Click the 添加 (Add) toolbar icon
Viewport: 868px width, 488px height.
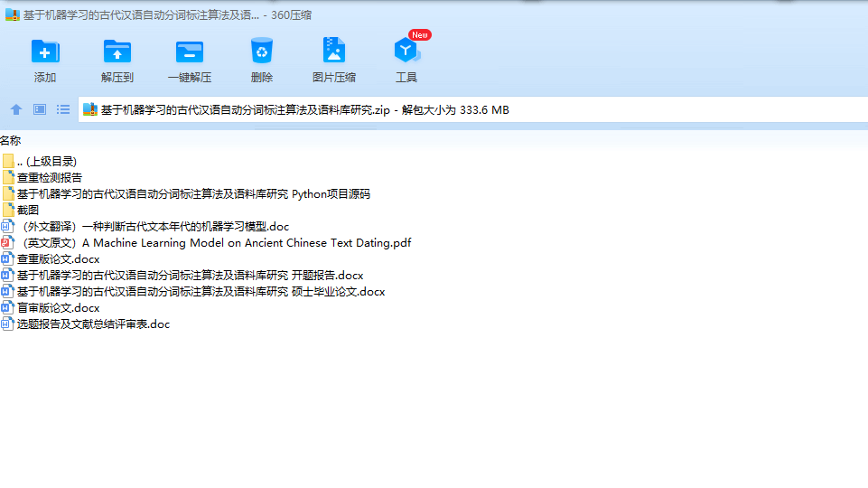tap(45, 52)
